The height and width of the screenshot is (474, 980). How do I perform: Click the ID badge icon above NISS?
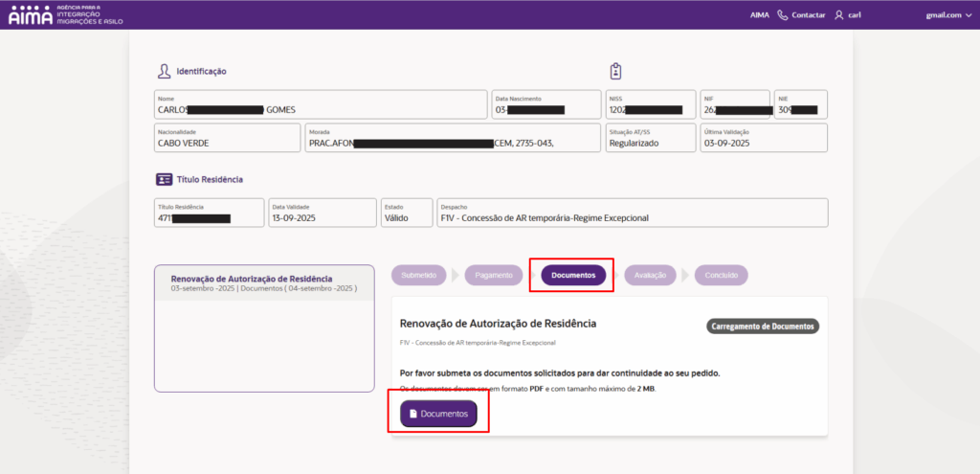[615, 71]
